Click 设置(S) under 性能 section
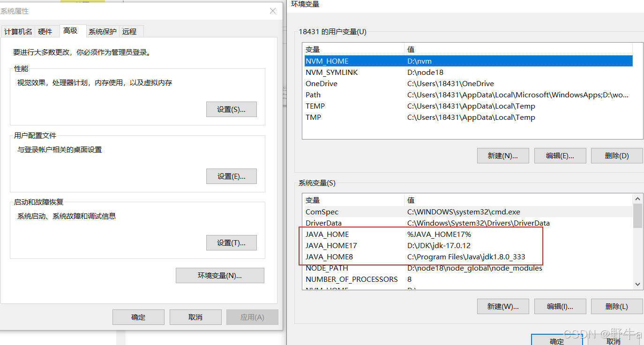Image resolution: width=644 pixels, height=345 pixels. [231, 109]
